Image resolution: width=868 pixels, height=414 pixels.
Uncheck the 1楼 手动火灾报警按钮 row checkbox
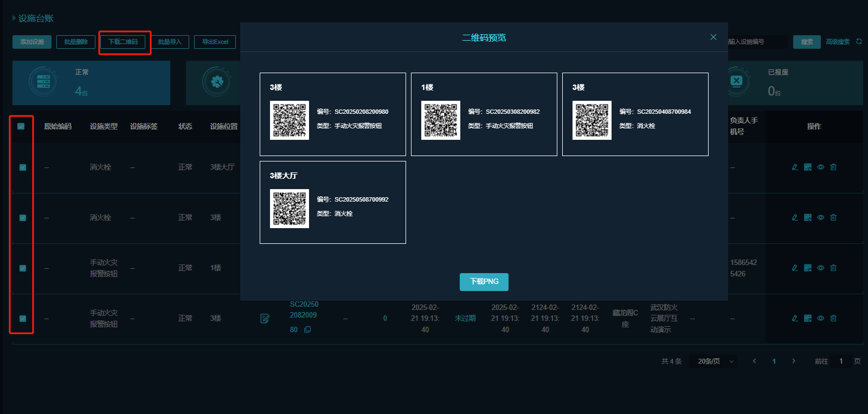(23, 268)
